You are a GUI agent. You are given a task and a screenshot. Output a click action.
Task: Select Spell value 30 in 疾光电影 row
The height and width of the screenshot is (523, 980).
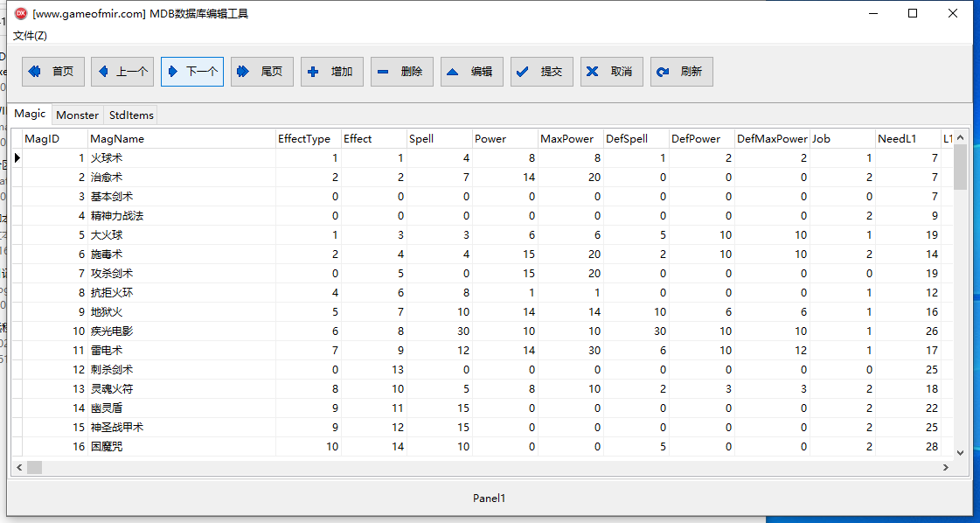[x=440, y=331]
